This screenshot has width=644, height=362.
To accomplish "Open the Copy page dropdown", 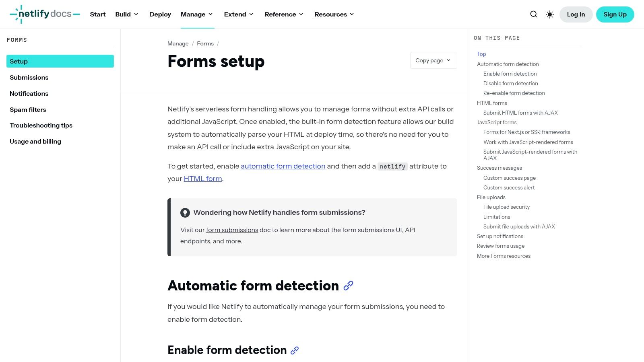I will click(433, 60).
